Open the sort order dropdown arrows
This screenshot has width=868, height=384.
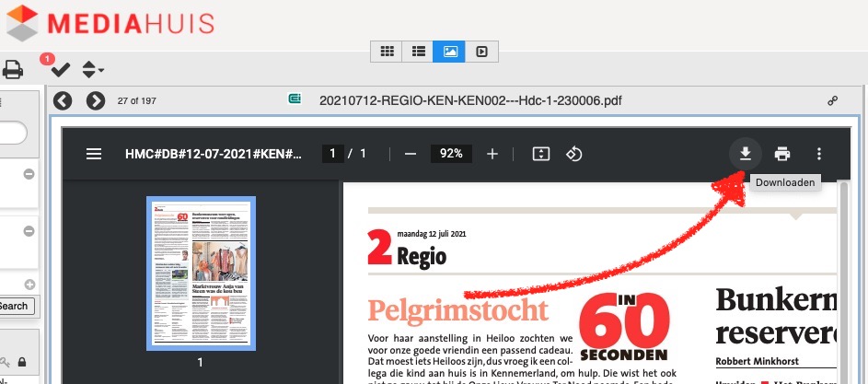click(x=92, y=69)
